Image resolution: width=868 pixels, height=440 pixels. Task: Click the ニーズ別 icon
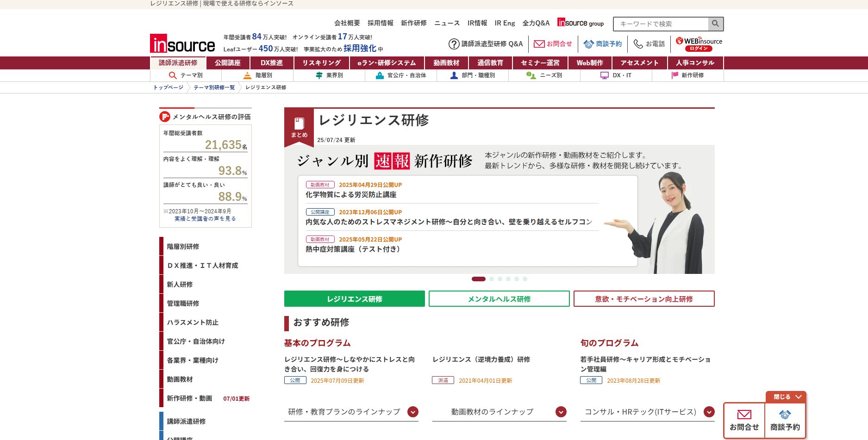tap(531, 75)
